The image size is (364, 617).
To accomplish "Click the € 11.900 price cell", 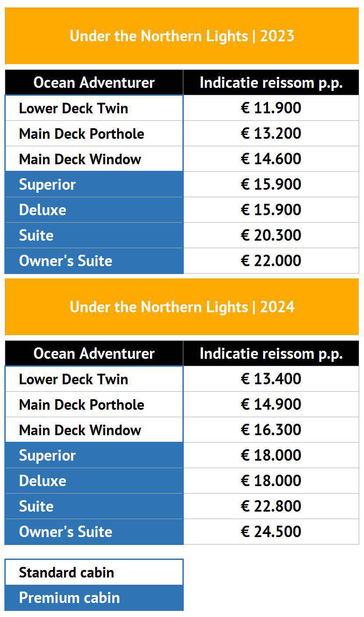I will [271, 108].
